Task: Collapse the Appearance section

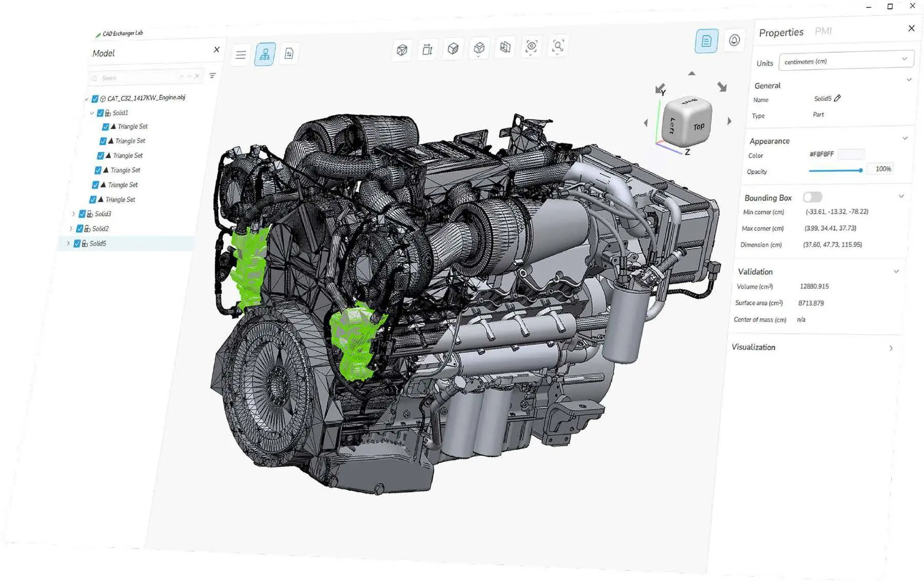Action: [x=905, y=138]
